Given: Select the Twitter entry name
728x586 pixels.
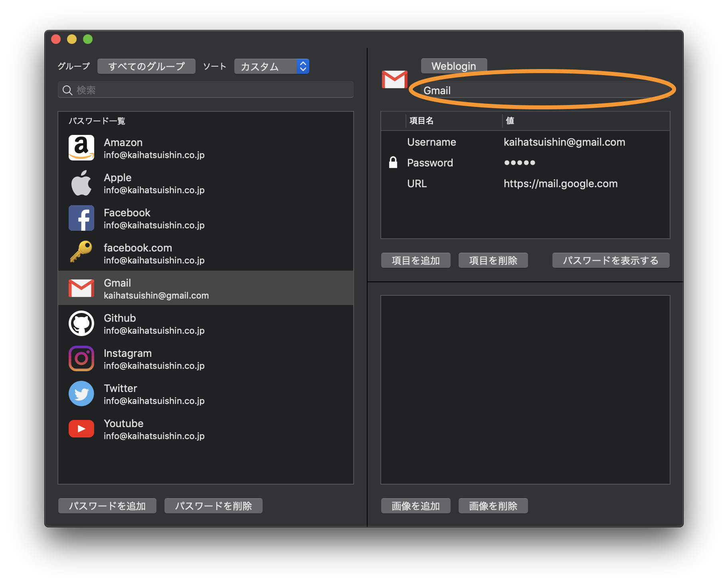Looking at the screenshot, I should (x=120, y=388).
